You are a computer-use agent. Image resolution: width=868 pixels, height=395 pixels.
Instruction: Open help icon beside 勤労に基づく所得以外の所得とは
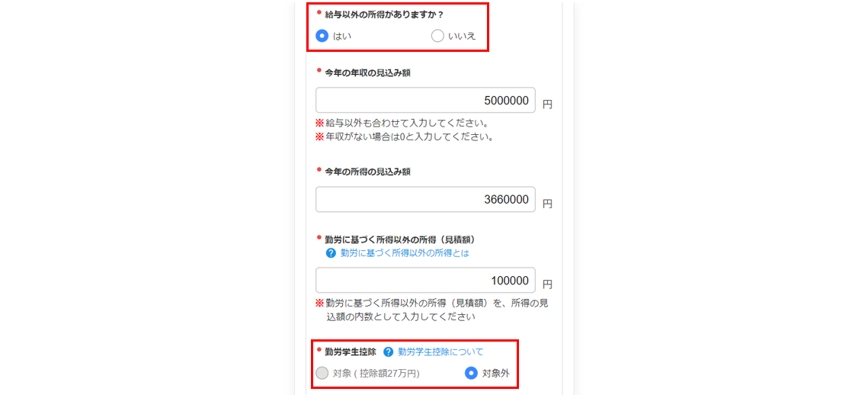(331, 253)
